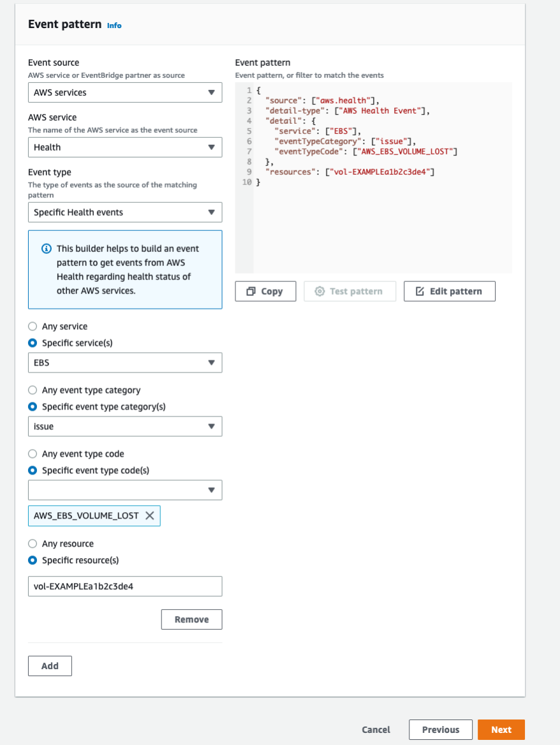
Task: Remove the AWS_EBS_VOLUME_LOST token via its X
Action: [x=149, y=515]
